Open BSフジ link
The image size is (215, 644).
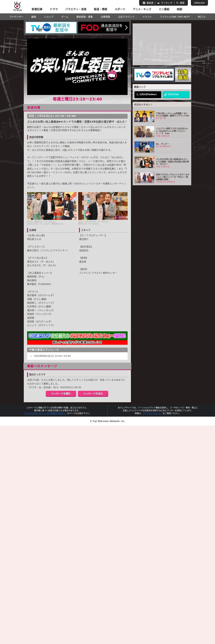[x=202, y=17]
